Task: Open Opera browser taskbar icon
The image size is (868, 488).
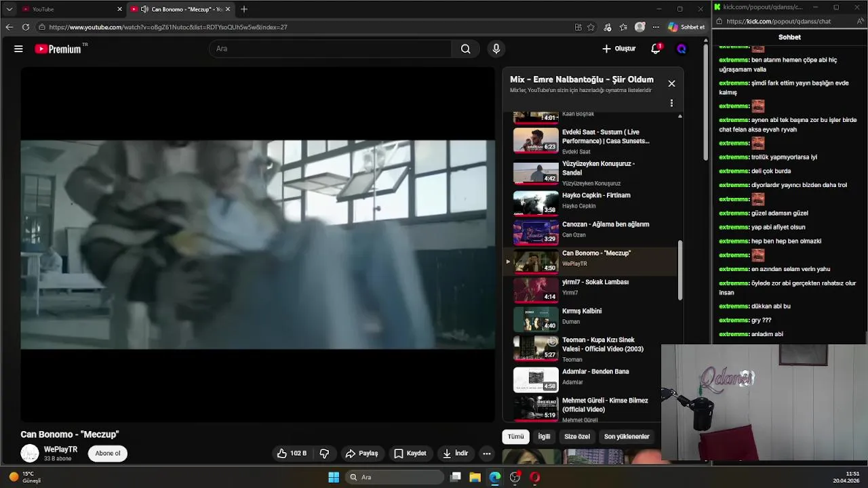Action: [534, 477]
